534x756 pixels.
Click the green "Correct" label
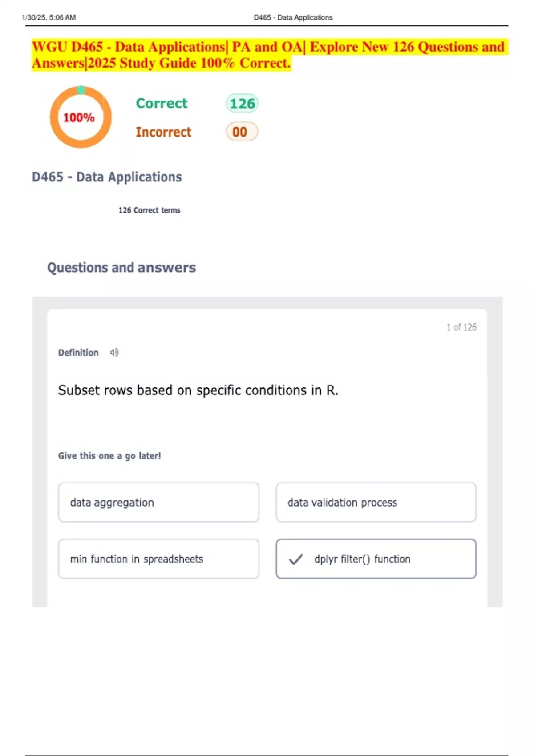162,103
